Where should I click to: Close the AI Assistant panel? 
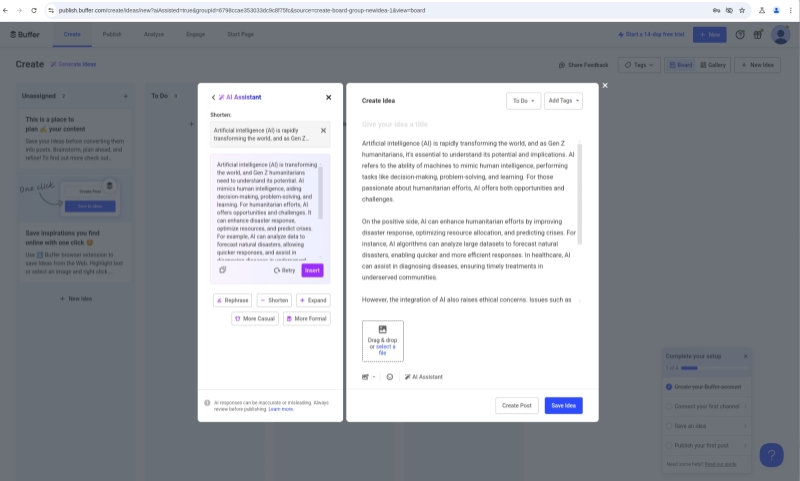click(328, 97)
